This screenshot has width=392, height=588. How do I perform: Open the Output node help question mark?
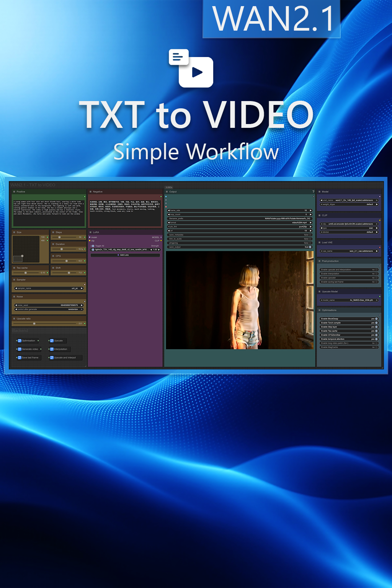coord(313,192)
